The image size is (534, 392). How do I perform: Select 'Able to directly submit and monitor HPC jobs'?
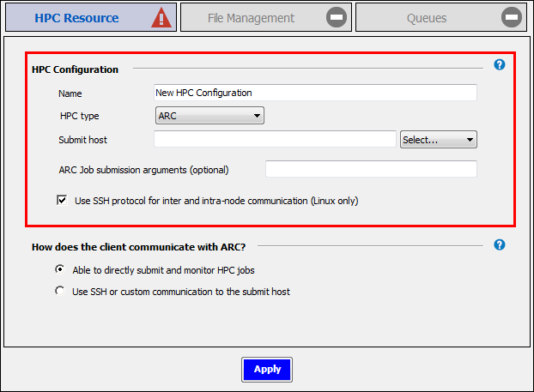click(x=60, y=269)
